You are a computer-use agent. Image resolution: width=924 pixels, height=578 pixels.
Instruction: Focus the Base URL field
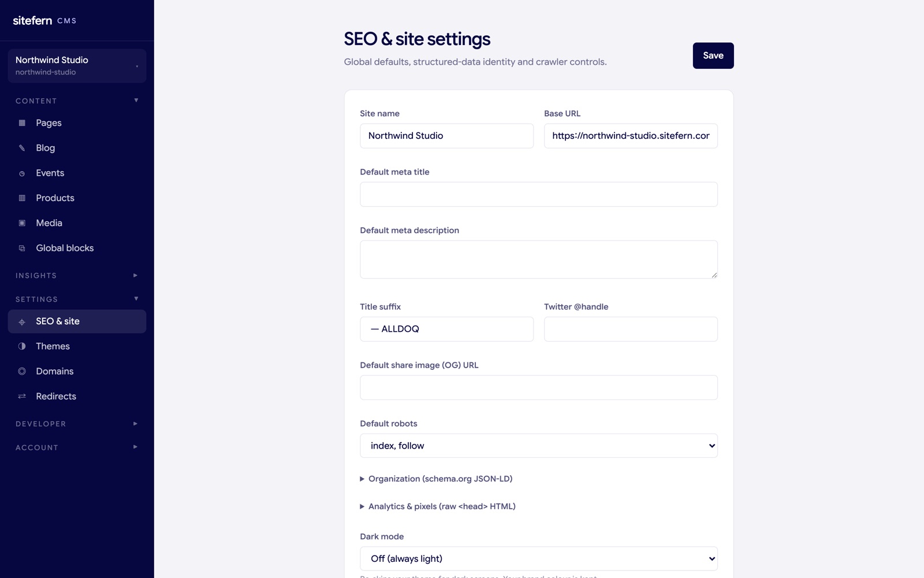pos(631,136)
